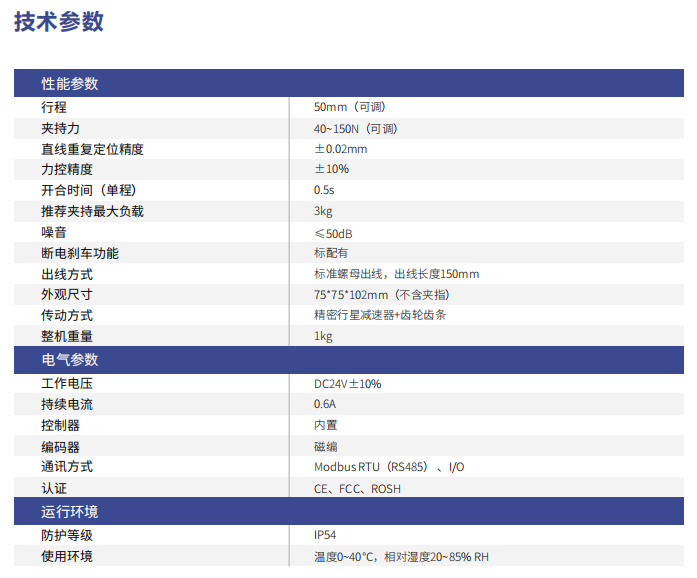Select the IP54 protection rating value

pyautogui.click(x=325, y=535)
